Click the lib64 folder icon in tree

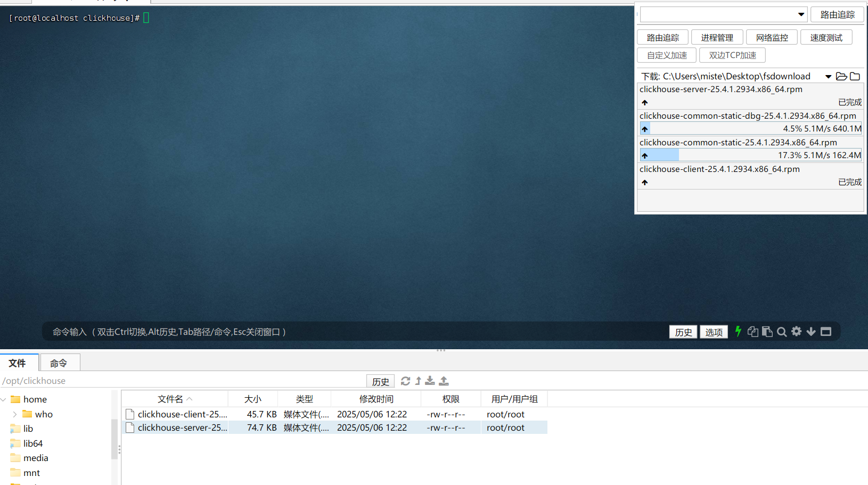click(15, 443)
